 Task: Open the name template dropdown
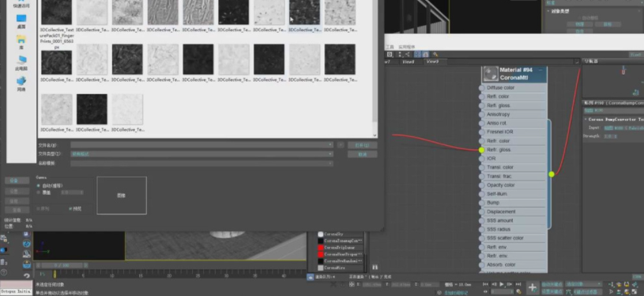(201, 163)
